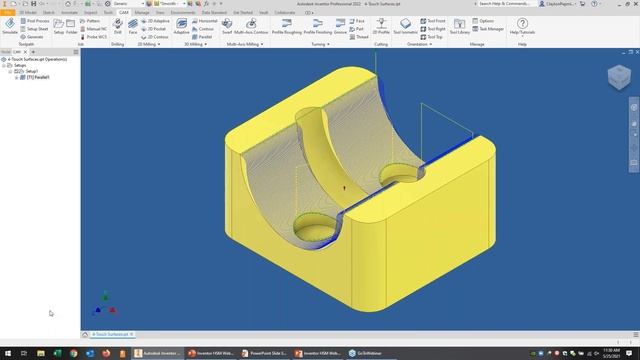Open Post Process tool
The image size is (640, 360).
[x=35, y=21]
